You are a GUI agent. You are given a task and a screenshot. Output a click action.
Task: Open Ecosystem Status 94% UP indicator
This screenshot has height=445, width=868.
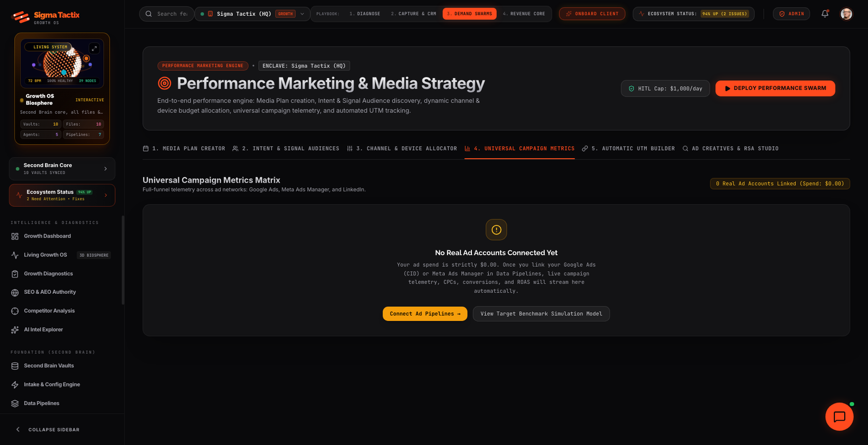pyautogui.click(x=693, y=14)
